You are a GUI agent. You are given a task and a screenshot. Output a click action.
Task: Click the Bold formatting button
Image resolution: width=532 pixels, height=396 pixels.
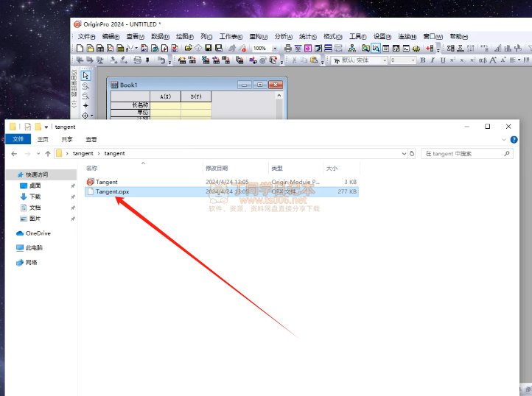[x=423, y=60]
